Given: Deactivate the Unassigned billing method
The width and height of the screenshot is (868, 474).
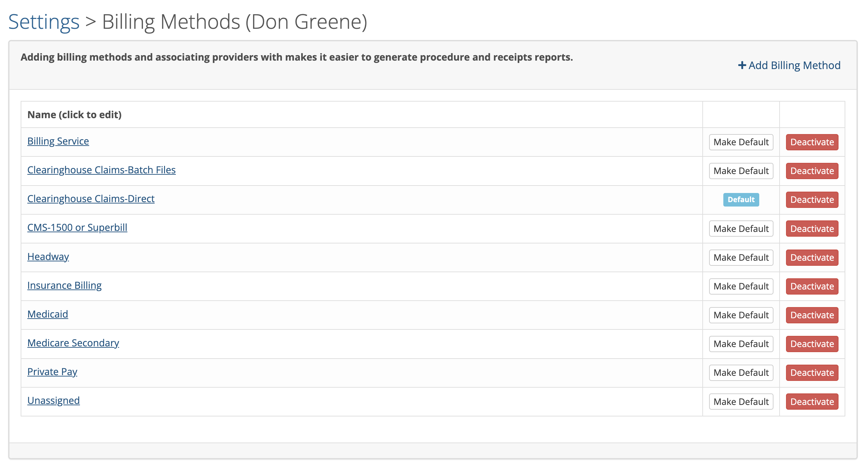Looking at the screenshot, I should (x=812, y=402).
